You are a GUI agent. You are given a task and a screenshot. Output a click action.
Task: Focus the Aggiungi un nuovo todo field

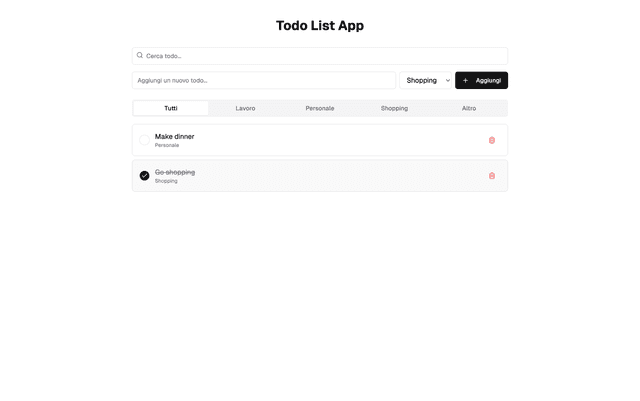point(264,80)
